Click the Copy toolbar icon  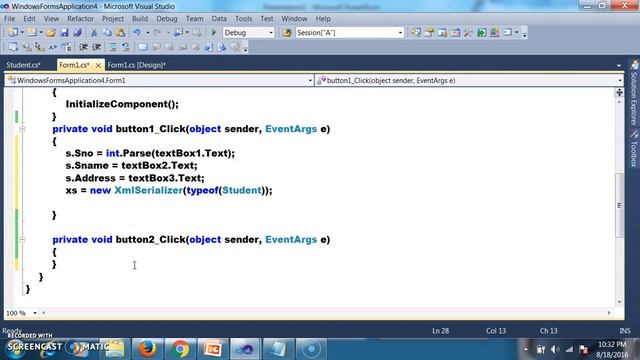[x=107, y=33]
